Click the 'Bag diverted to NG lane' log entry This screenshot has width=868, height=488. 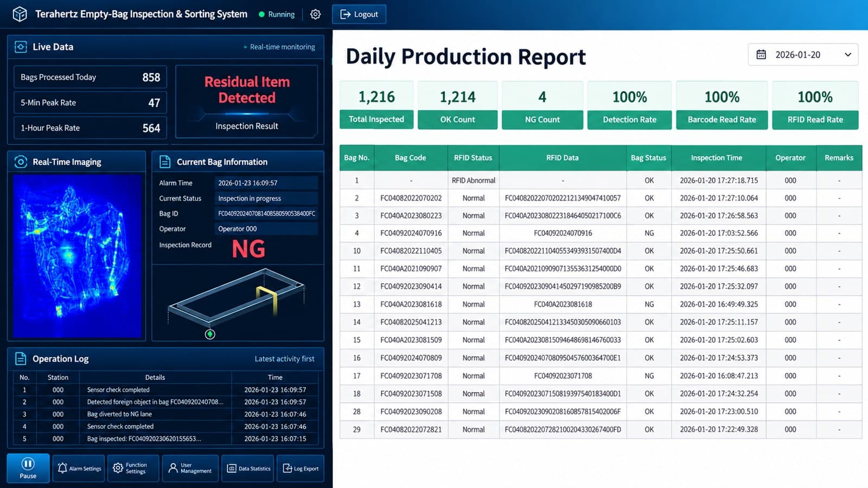(165, 414)
